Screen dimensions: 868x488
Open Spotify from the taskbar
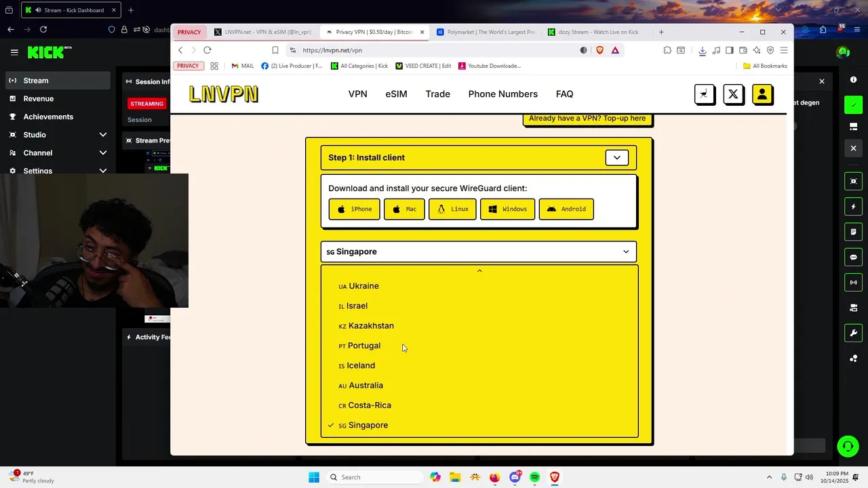pyautogui.click(x=534, y=477)
